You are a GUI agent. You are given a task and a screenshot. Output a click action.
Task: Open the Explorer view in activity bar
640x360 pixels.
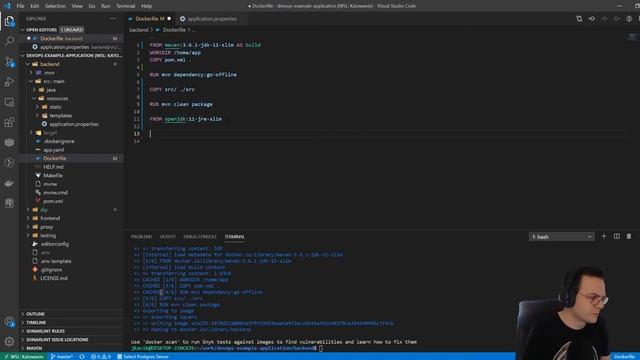tap(9, 21)
